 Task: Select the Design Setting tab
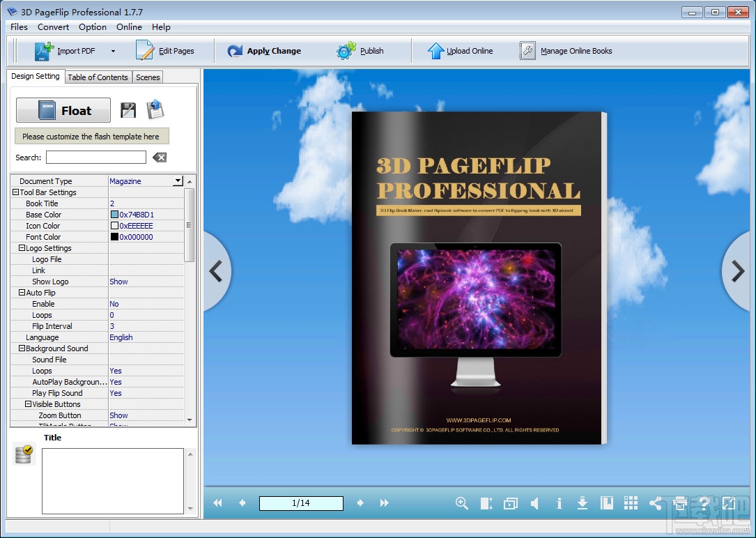tap(36, 76)
